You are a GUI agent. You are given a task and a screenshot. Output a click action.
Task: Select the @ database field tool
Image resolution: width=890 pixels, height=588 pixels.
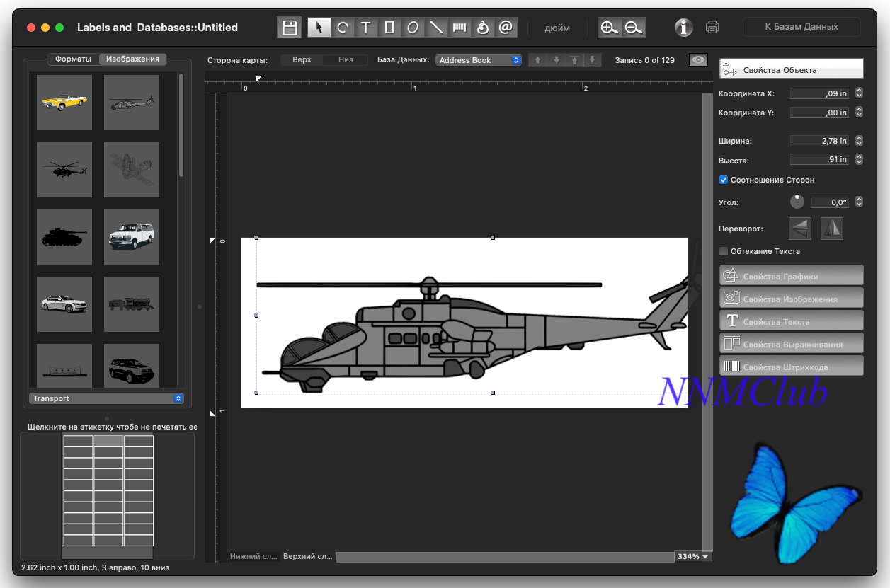click(x=506, y=28)
